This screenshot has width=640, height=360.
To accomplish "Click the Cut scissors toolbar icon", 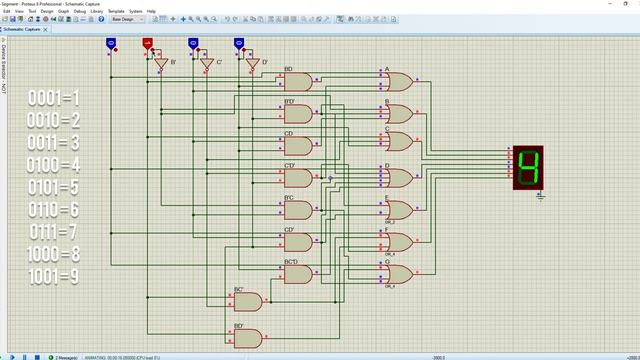I will pyautogui.click(x=245, y=19).
